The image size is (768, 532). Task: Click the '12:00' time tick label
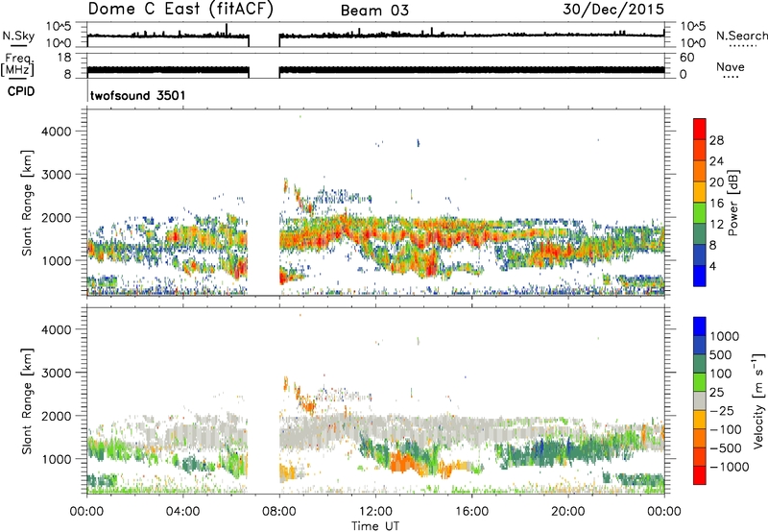[375, 512]
